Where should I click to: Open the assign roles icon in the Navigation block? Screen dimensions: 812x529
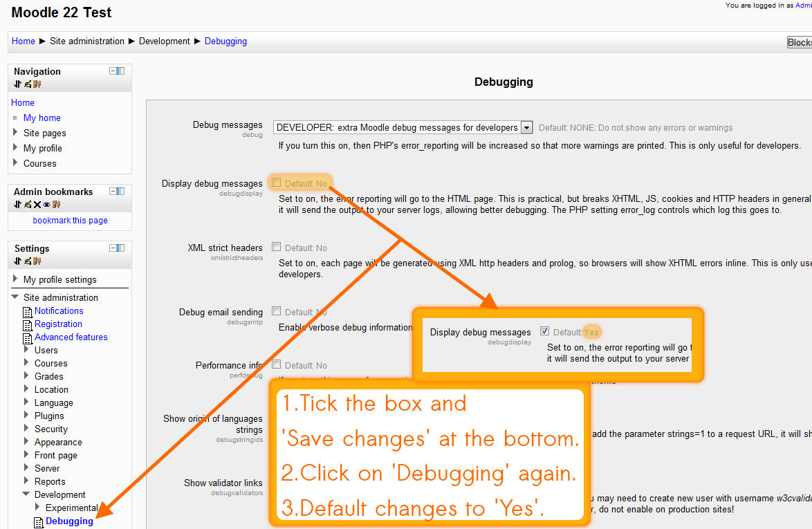tap(37, 84)
